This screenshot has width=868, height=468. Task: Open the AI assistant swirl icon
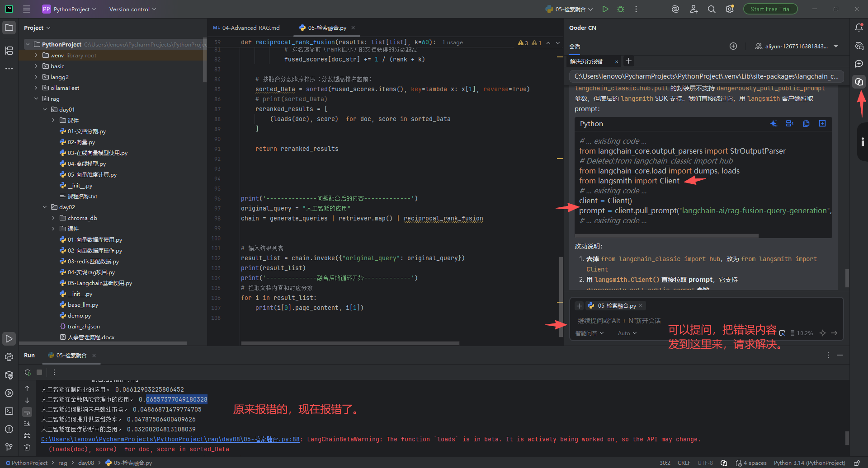[x=675, y=9]
